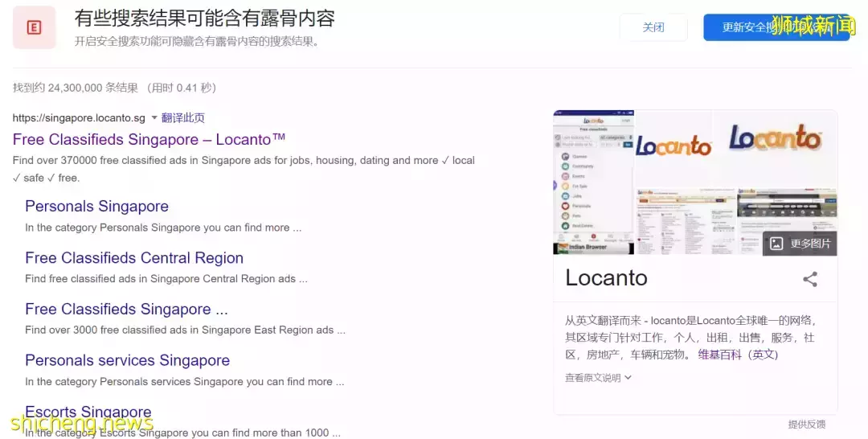Viewport: 868px width, 439px height.
Task: Click the explicit content E icon
Action: [34, 27]
